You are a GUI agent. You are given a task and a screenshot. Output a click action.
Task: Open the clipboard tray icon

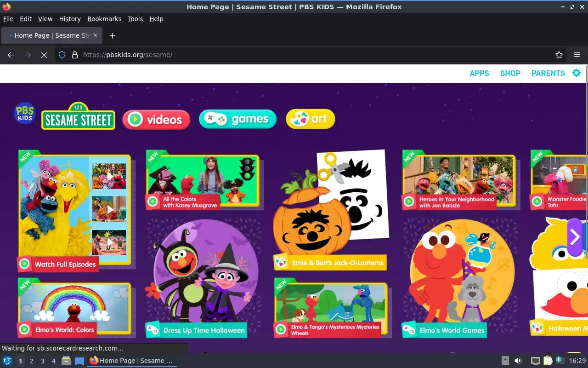click(548, 361)
